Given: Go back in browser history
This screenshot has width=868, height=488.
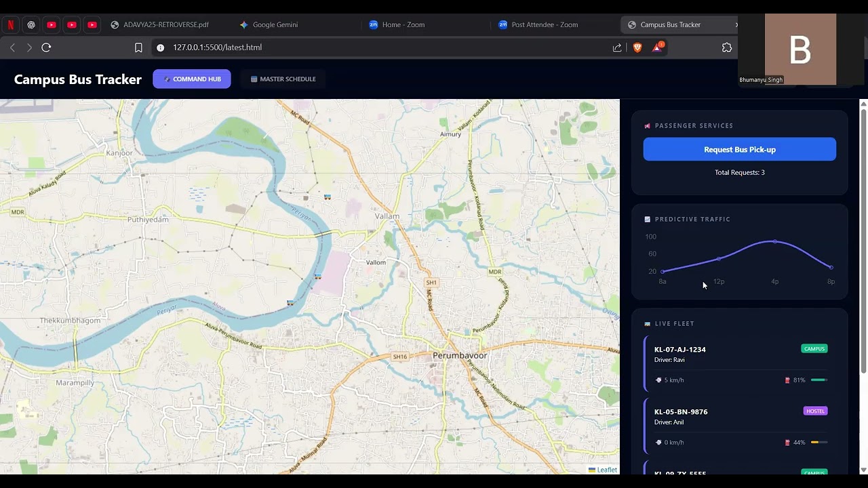Looking at the screenshot, I should pyautogui.click(x=12, y=47).
